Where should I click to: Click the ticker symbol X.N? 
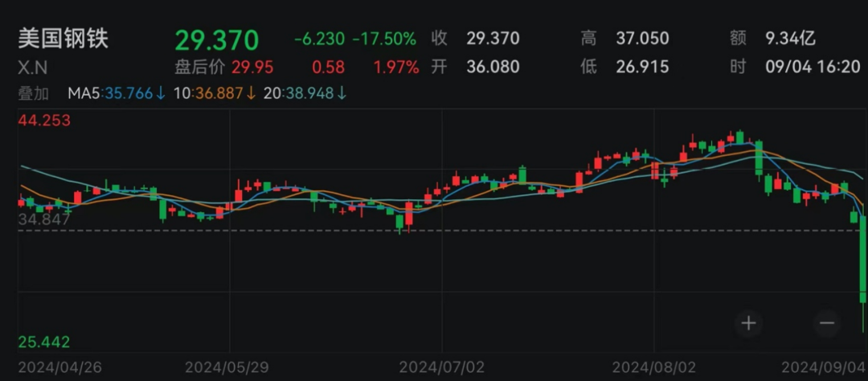pos(33,68)
